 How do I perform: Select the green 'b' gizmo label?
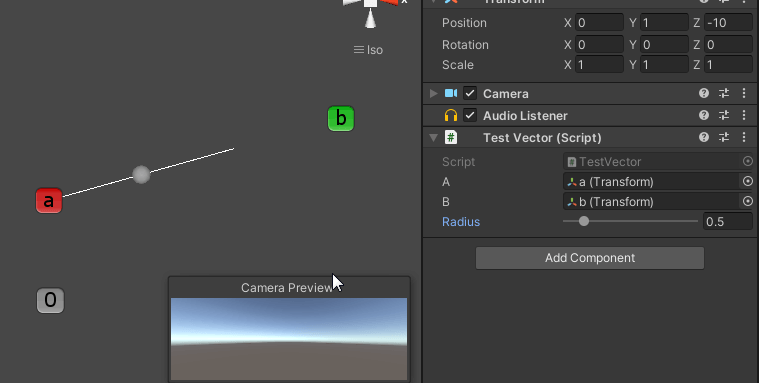point(341,119)
